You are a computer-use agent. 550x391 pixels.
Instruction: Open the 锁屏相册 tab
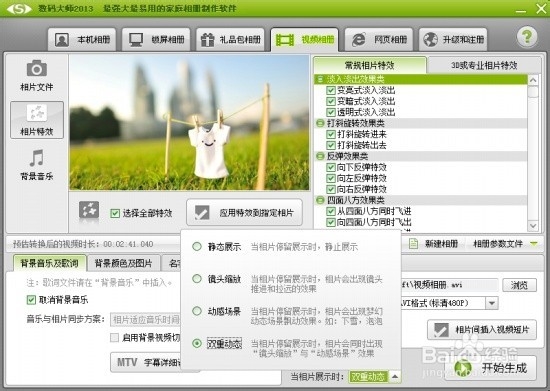point(156,40)
